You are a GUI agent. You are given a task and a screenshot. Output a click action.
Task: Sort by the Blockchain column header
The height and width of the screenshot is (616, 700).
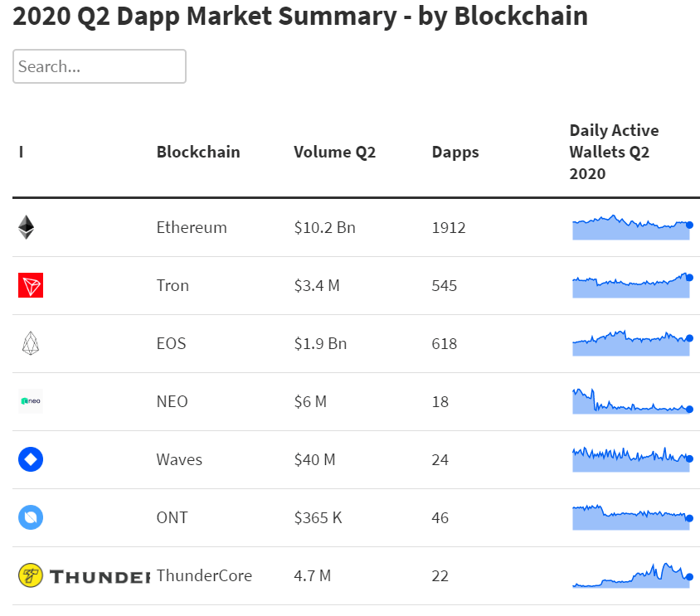[x=198, y=152]
